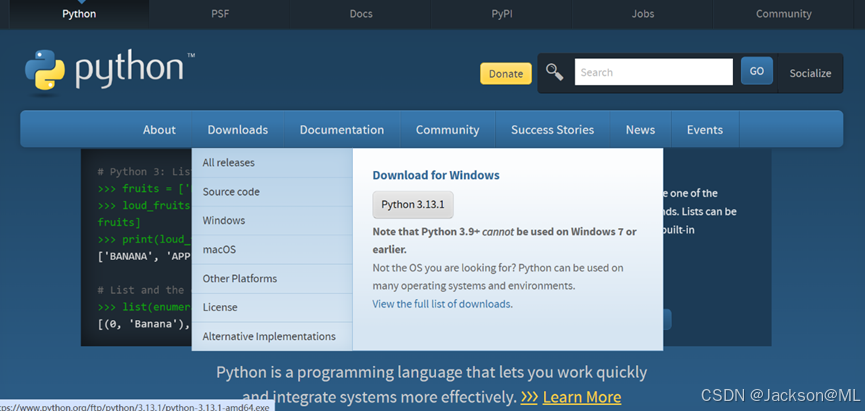865x411 pixels.
Task: Open the Success Stories menu
Action: pyautogui.click(x=552, y=130)
